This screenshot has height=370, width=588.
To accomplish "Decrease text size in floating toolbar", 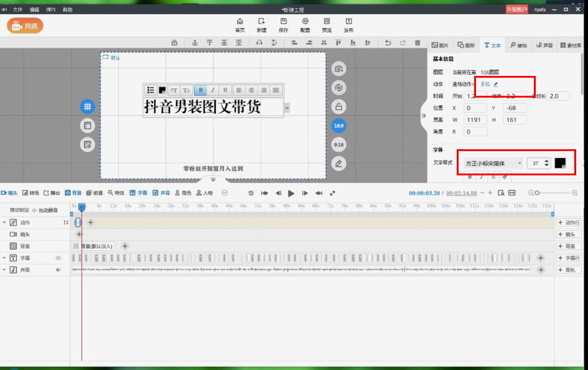I will [x=186, y=90].
